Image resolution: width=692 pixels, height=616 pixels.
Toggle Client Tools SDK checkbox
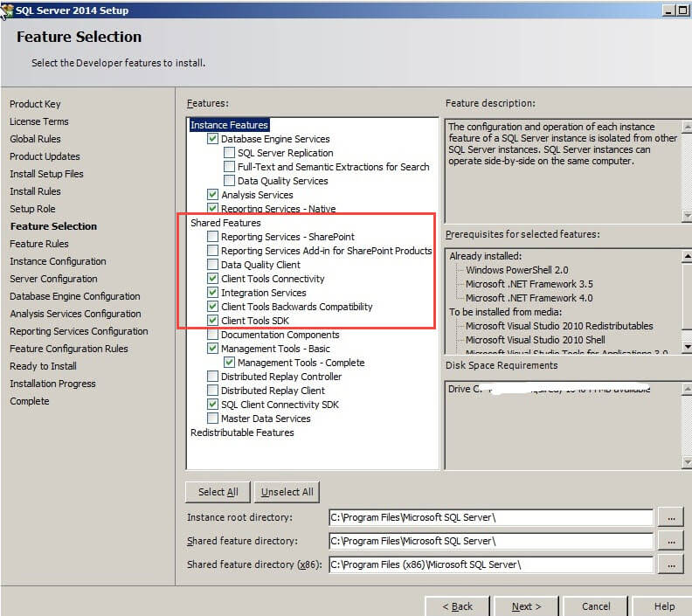tap(212, 321)
